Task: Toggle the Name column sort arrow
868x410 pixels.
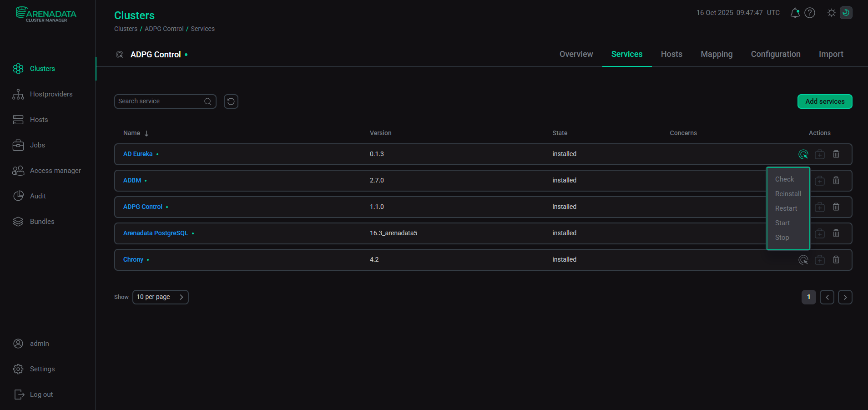Action: pyautogui.click(x=146, y=133)
